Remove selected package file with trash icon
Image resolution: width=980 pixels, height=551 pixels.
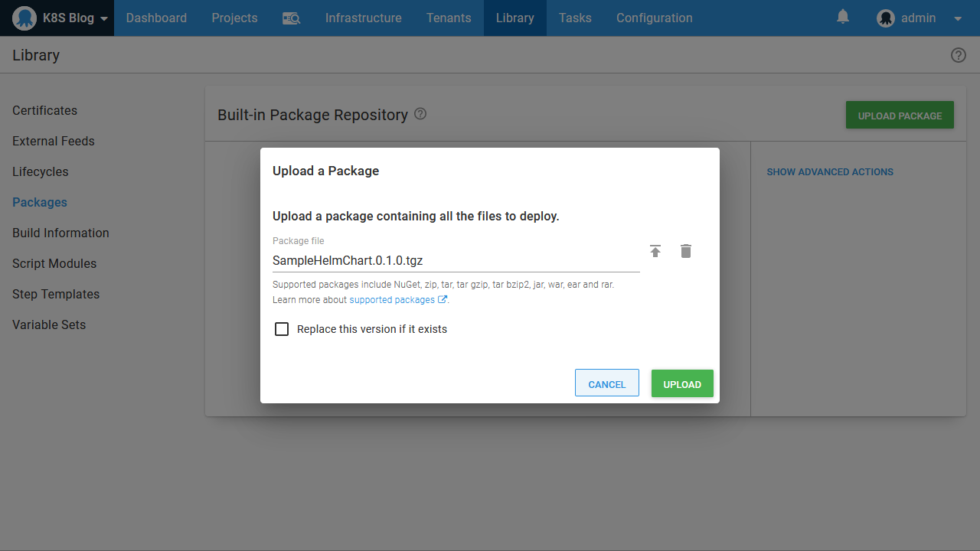point(686,251)
